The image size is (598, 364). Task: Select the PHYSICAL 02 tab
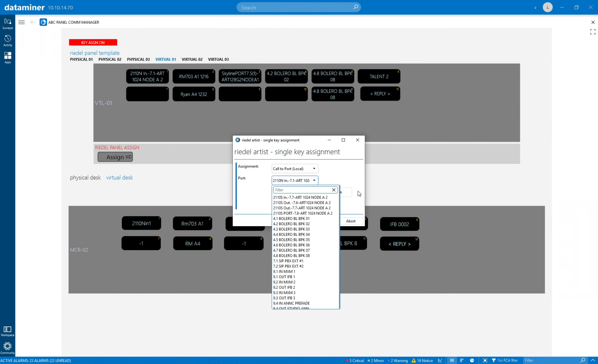tap(110, 59)
